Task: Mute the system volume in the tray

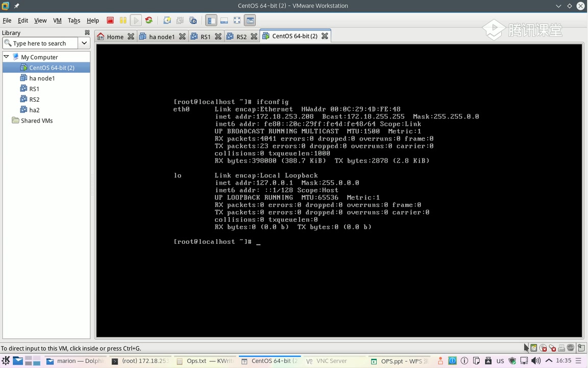Action: click(535, 360)
